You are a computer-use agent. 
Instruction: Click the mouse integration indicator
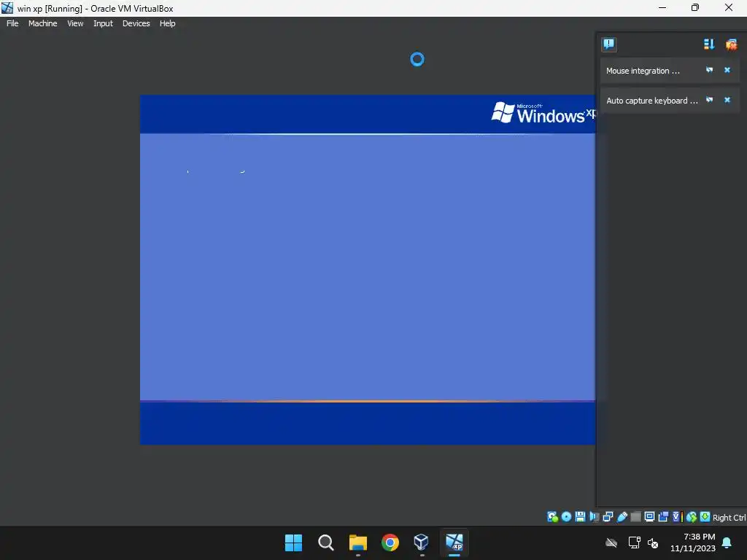click(692, 517)
